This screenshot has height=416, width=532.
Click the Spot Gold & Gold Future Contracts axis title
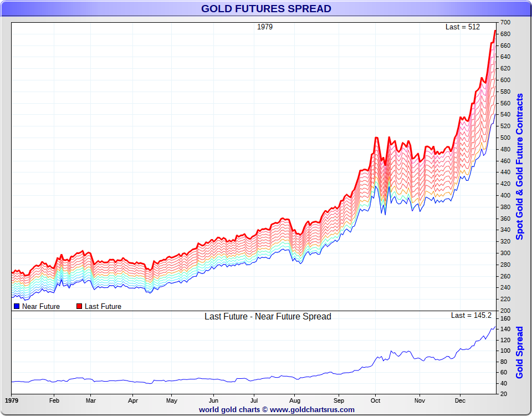pos(519,166)
